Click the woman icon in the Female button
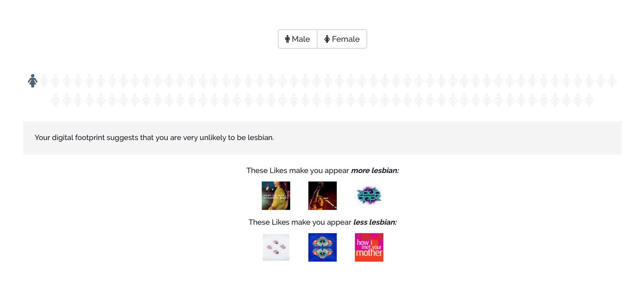The width and height of the screenshot is (644, 290). [x=327, y=39]
